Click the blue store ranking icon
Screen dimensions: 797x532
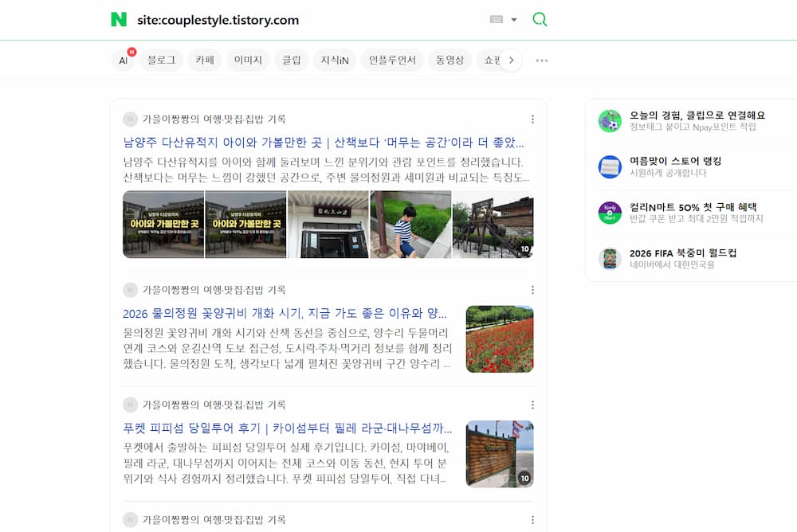610,166
